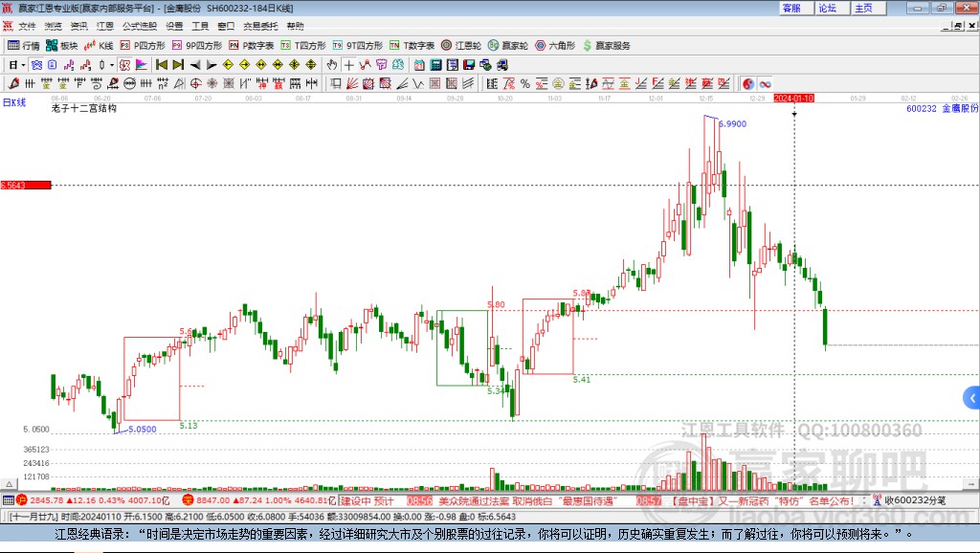Click the percent sign tool icon

pyautogui.click(x=525, y=84)
